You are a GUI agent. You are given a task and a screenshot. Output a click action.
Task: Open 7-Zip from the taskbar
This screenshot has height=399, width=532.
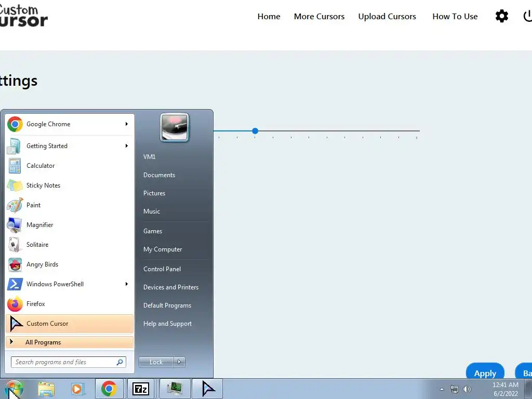pos(140,389)
